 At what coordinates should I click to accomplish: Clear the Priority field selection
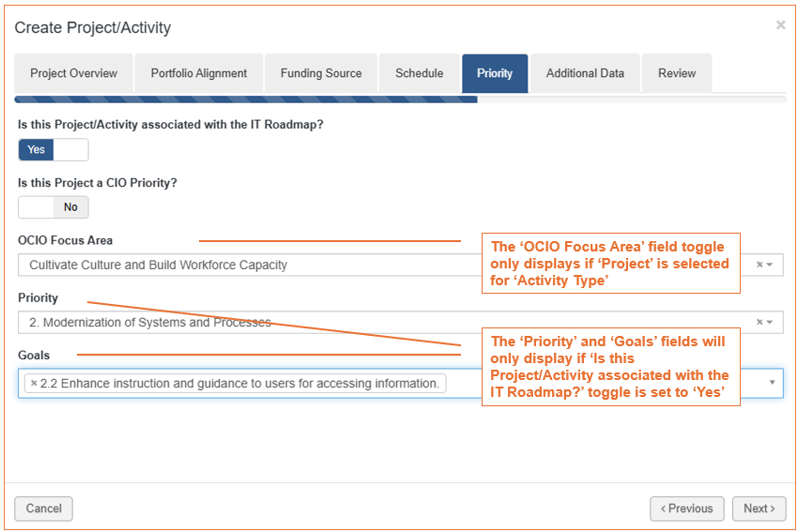pyautogui.click(x=760, y=322)
